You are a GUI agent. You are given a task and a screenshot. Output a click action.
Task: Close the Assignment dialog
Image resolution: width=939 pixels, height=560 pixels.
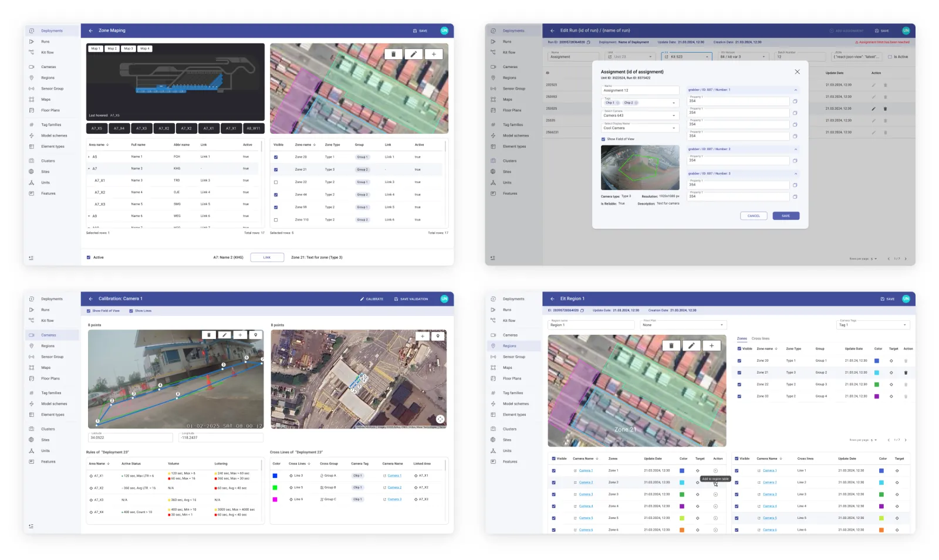click(797, 72)
